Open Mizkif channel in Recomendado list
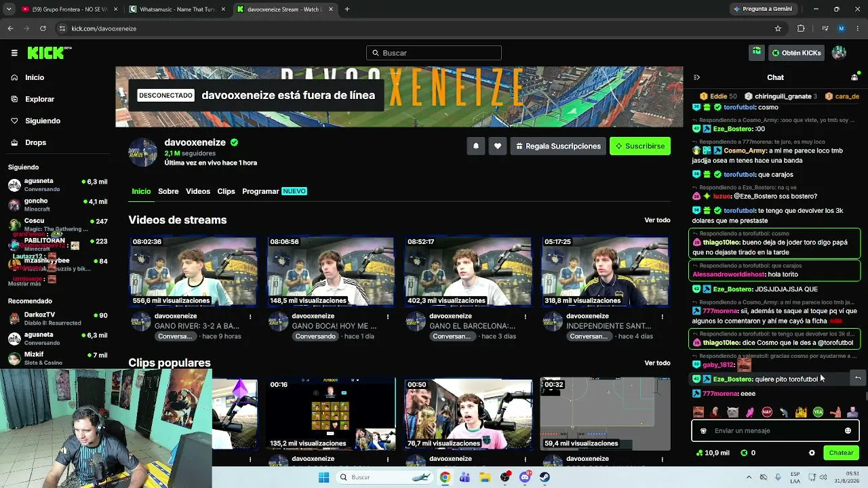868x488 pixels. [x=58, y=358]
